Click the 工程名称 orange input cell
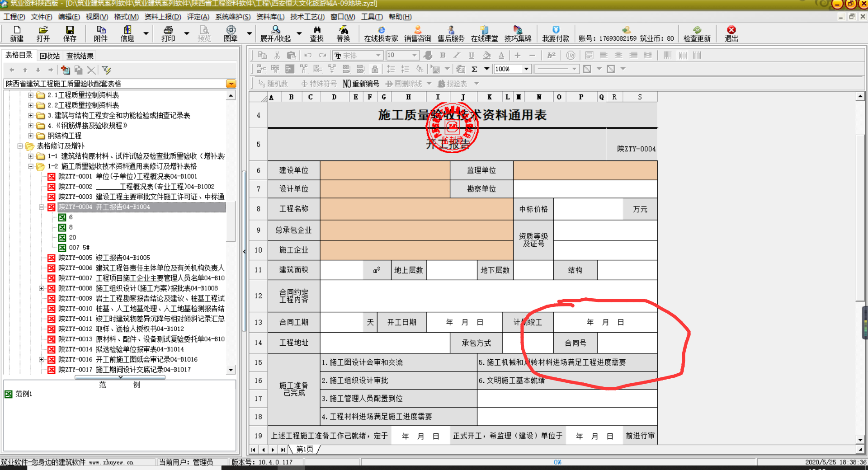Screen dimensions: 868x470 click(x=416, y=209)
